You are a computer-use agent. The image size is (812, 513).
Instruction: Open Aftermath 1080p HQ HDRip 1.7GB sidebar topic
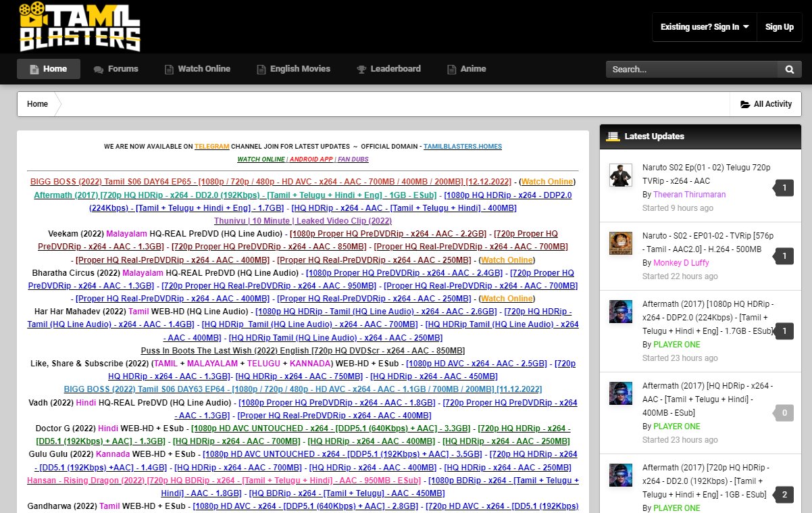point(708,318)
